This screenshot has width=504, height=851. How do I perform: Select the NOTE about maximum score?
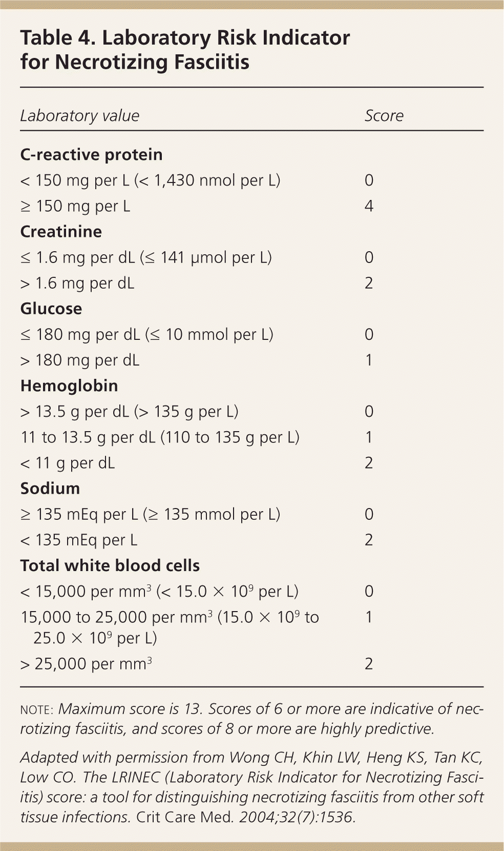pos(251,718)
